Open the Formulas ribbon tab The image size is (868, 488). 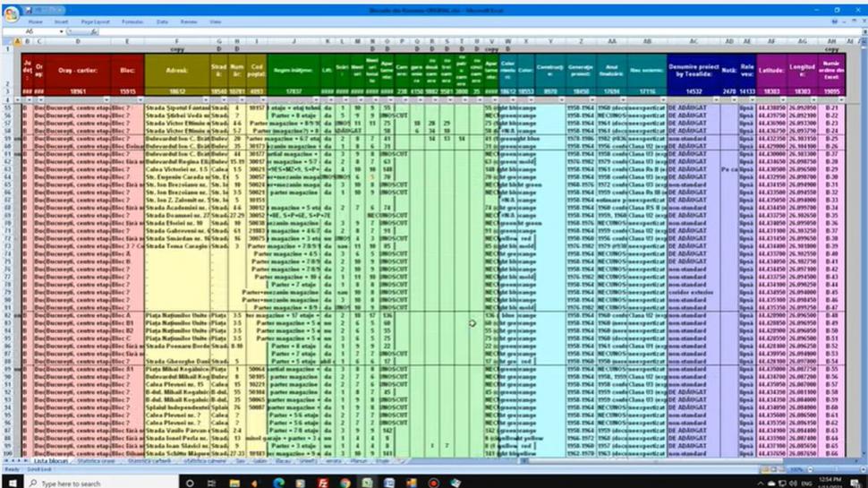coord(132,21)
